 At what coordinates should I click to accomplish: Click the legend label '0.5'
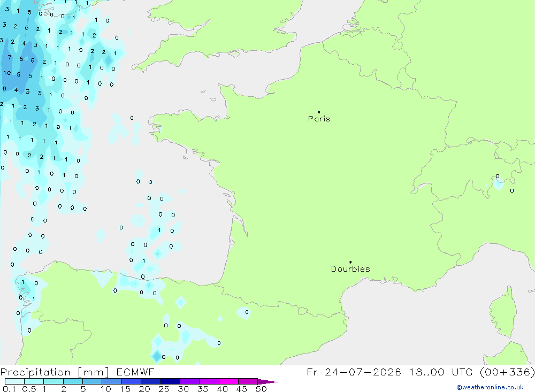[x=29, y=389]
